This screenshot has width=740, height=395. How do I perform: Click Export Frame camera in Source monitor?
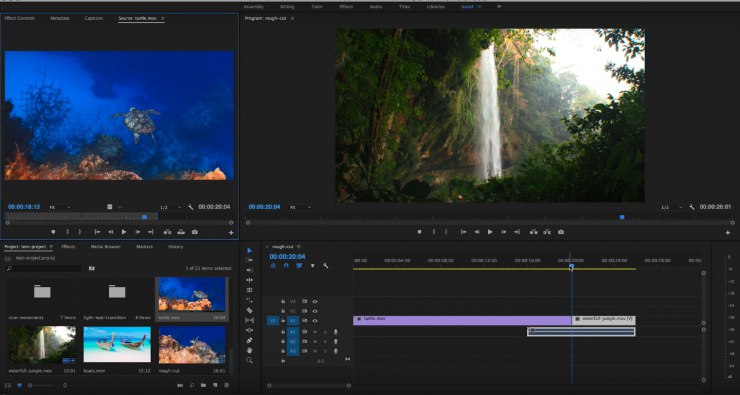[x=194, y=232]
